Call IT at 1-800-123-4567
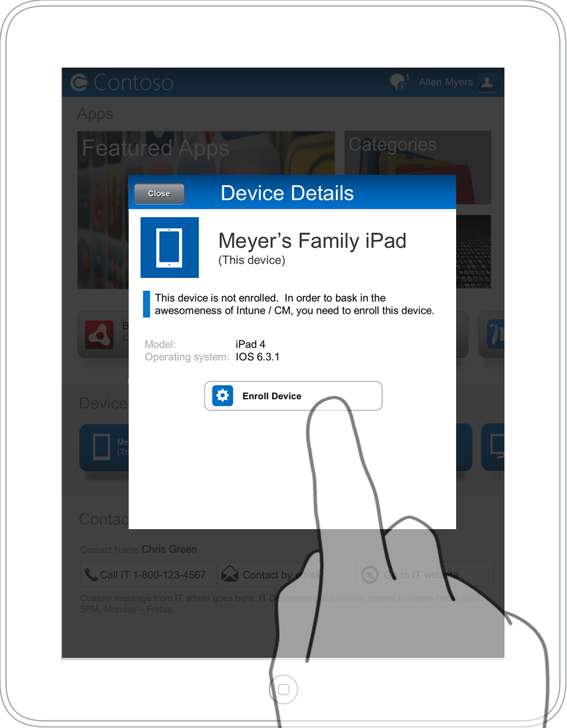567x728 pixels. pos(148,575)
